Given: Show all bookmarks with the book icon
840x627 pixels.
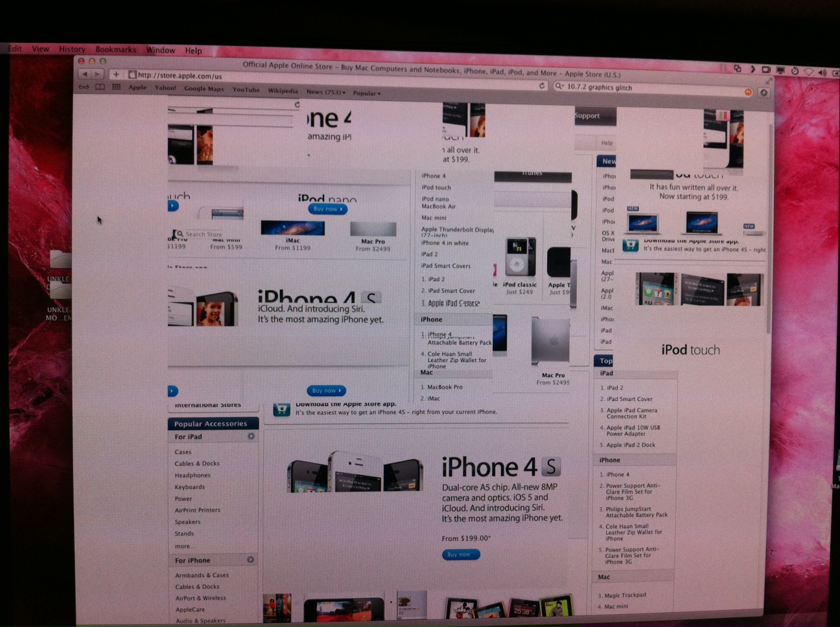Looking at the screenshot, I should point(100,86).
